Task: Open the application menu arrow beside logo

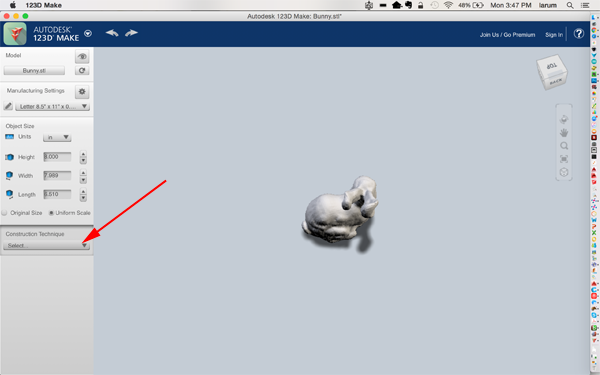Action: pos(88,33)
